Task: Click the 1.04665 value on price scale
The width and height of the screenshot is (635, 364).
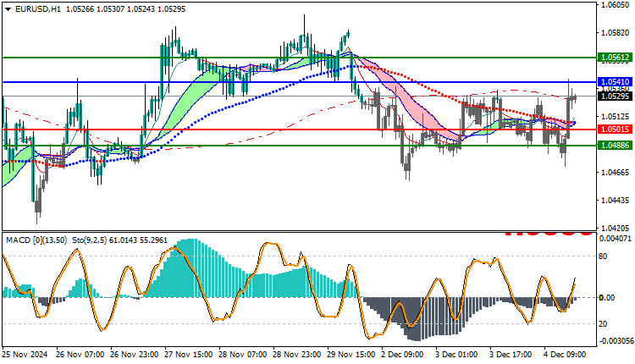Action: point(616,173)
